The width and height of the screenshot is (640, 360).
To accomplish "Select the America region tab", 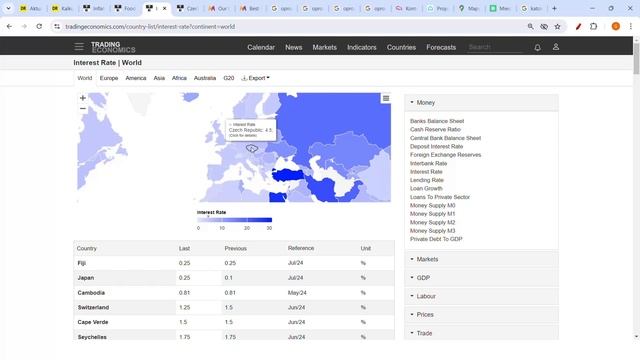I will [x=136, y=78].
